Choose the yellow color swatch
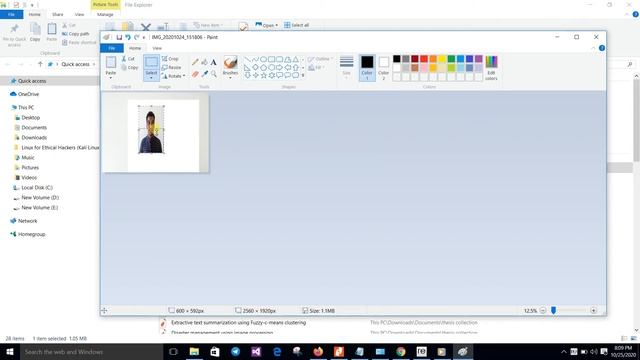The width and height of the screenshot is (640, 360). (x=442, y=59)
